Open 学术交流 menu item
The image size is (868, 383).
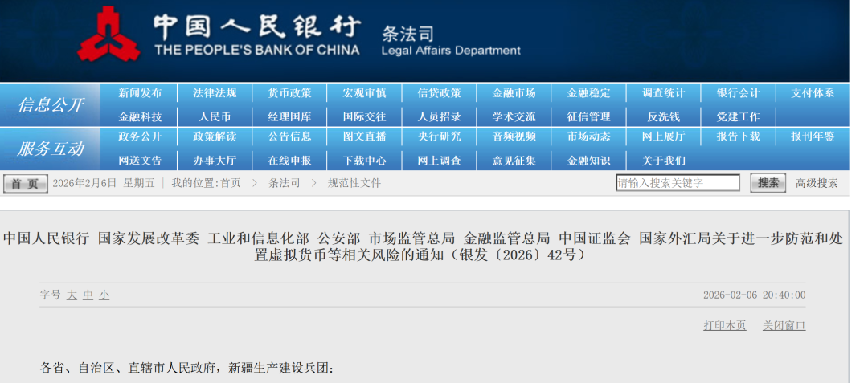514,117
